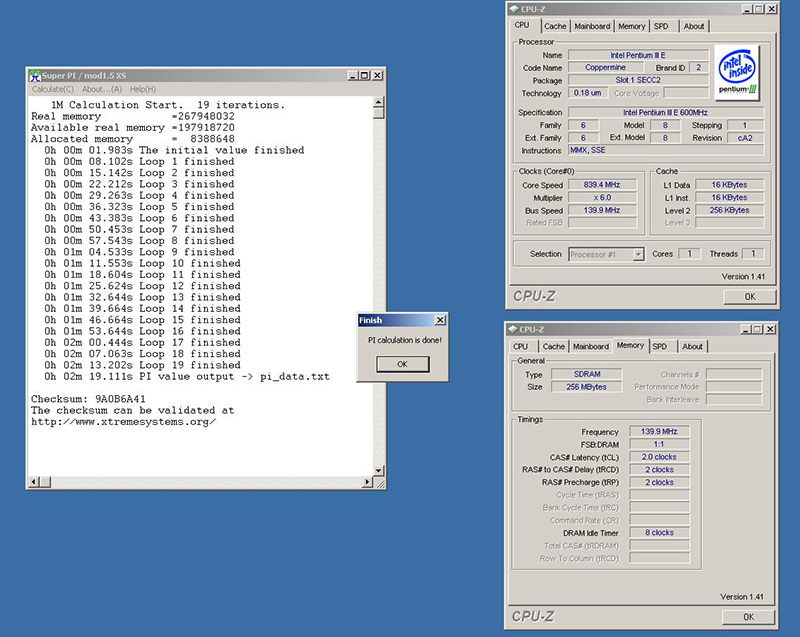Viewport: 800px width, 637px height.
Task: Click the Core Speed 839.4 MHz value
Action: click(x=602, y=185)
